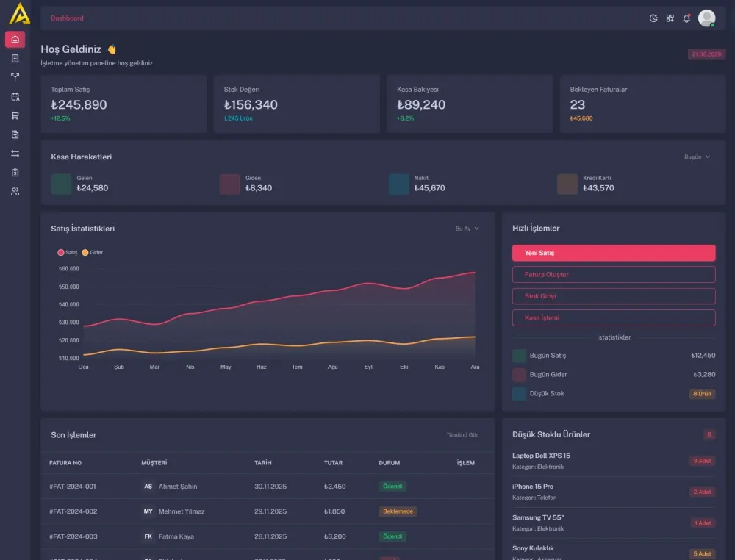
Task: Toggle the moon dark mode icon
Action: point(653,18)
